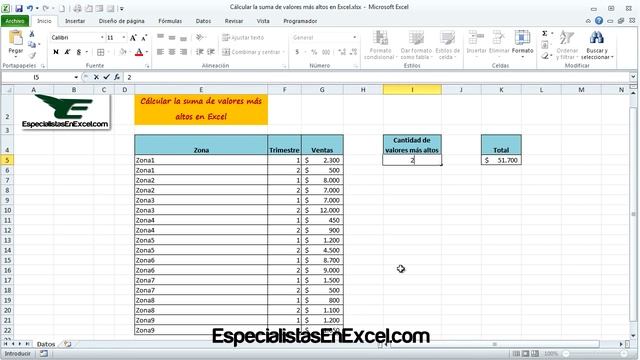Align text right icon
The width and height of the screenshot is (640, 360).
tap(183, 52)
